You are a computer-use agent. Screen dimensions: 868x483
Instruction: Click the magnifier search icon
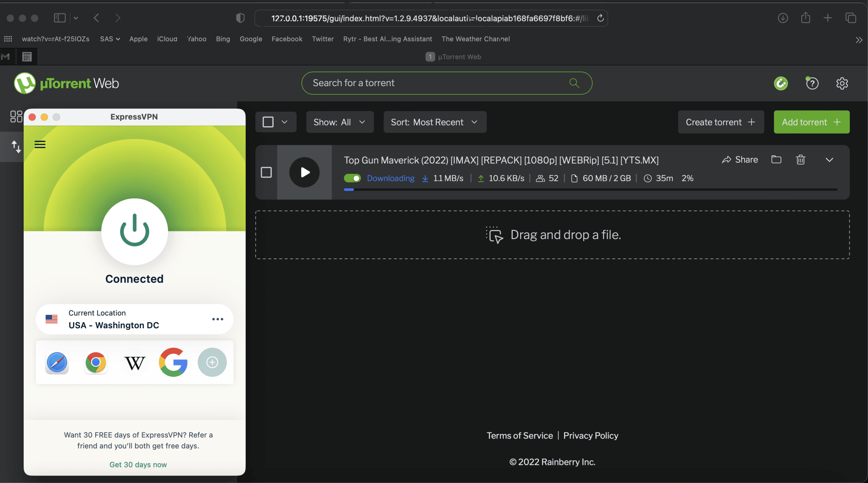coord(574,83)
